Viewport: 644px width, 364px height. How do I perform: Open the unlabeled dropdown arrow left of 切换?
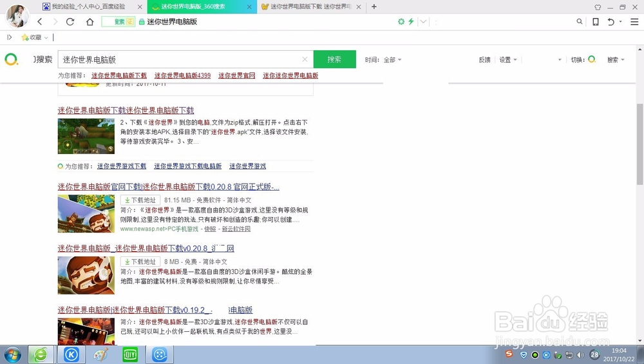pos(560,60)
